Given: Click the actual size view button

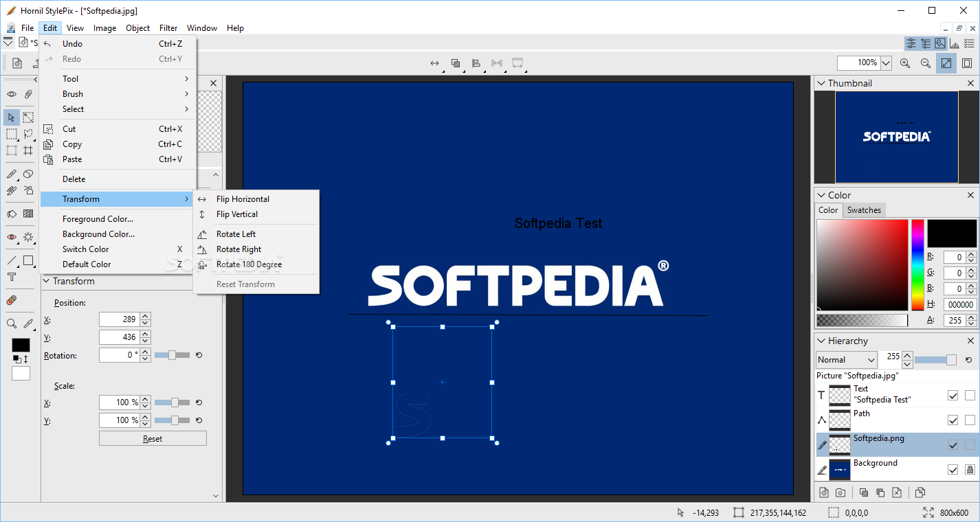Looking at the screenshot, I should click(967, 63).
